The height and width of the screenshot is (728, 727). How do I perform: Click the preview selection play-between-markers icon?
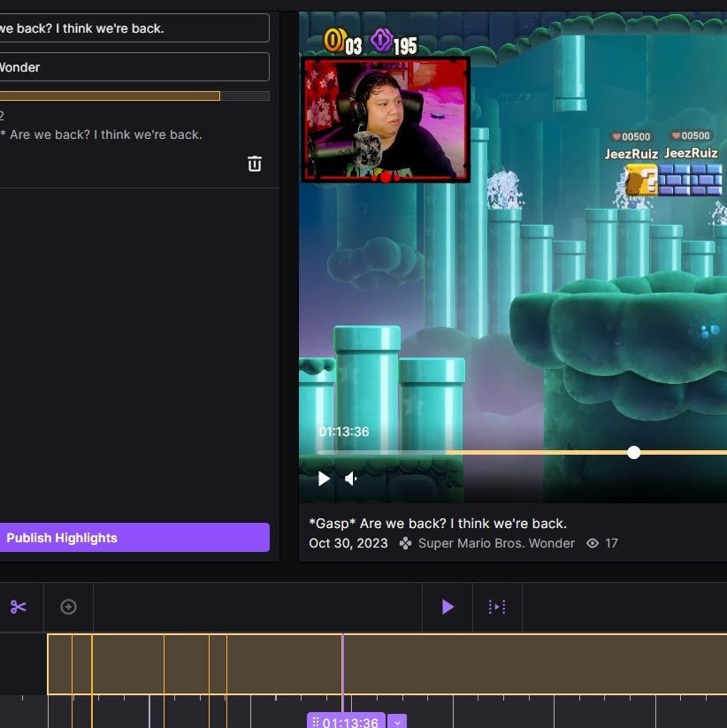coord(497,607)
